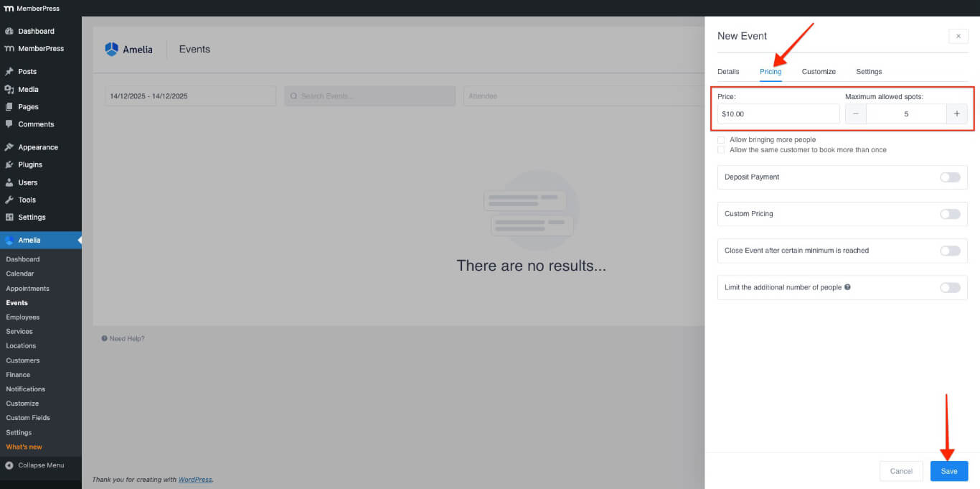Save the new event
Screen dimensions: 980x489
pos(948,471)
